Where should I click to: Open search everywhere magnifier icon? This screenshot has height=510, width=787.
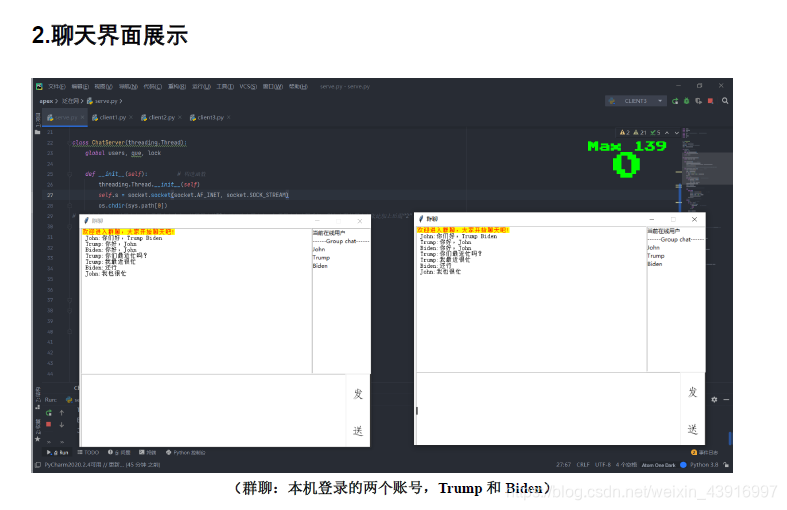(725, 101)
